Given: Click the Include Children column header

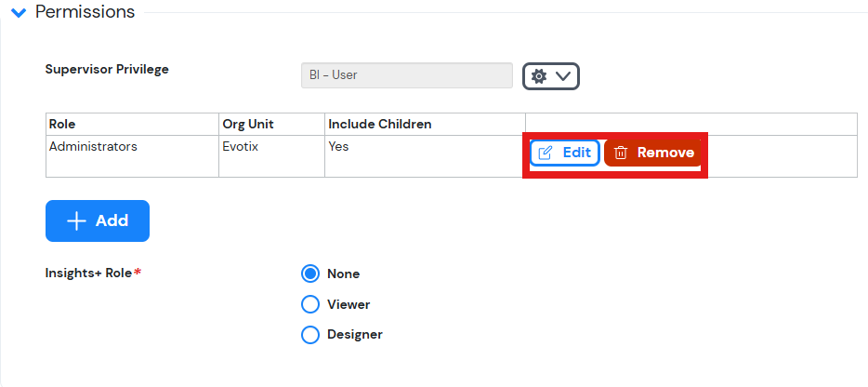Looking at the screenshot, I should [380, 125].
